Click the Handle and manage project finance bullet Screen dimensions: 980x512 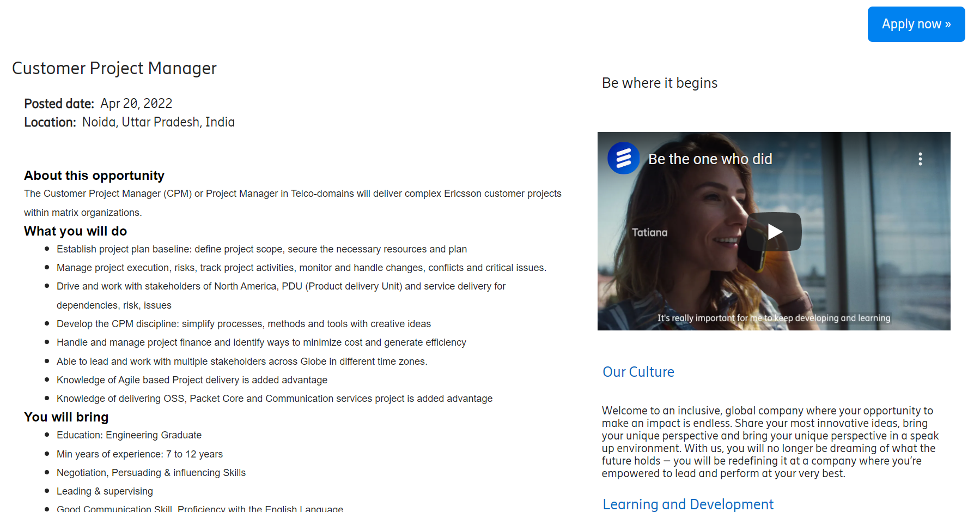tap(261, 342)
